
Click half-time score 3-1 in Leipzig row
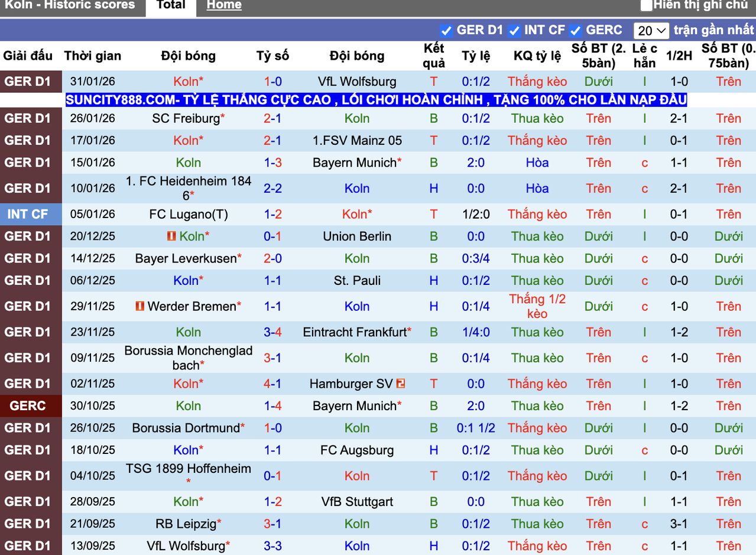pyautogui.click(x=679, y=524)
